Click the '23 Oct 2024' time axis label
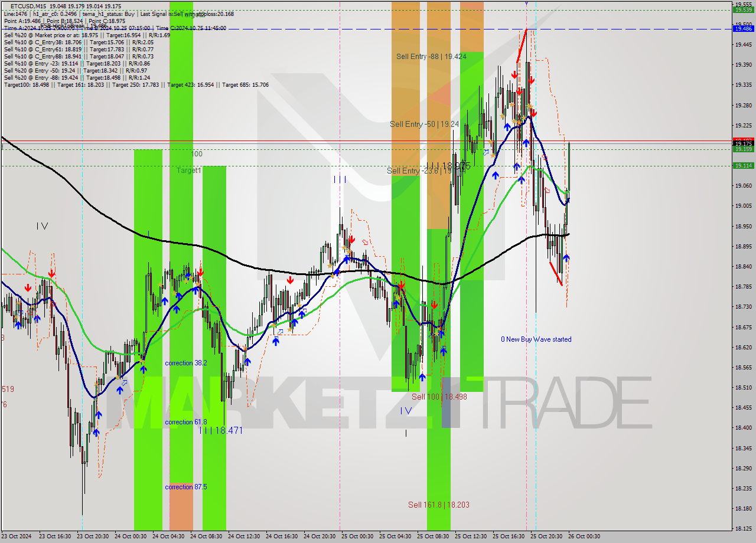 (17, 537)
